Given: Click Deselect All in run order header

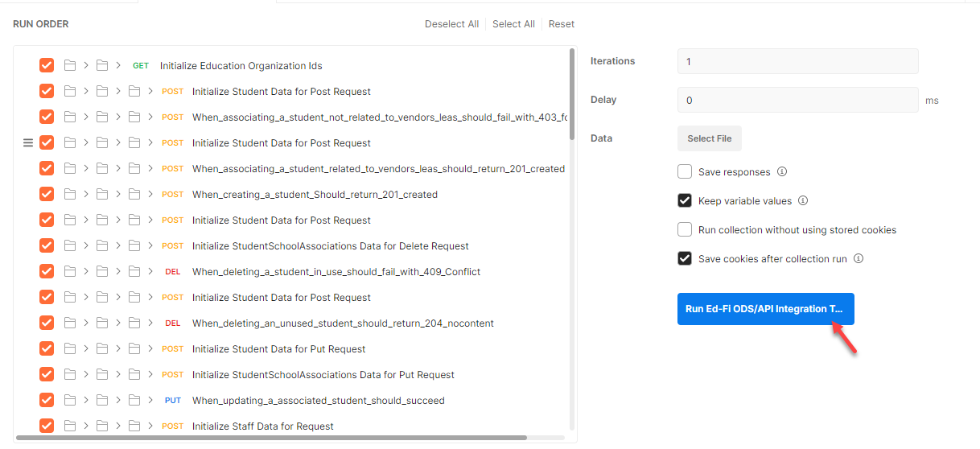Looking at the screenshot, I should (451, 24).
